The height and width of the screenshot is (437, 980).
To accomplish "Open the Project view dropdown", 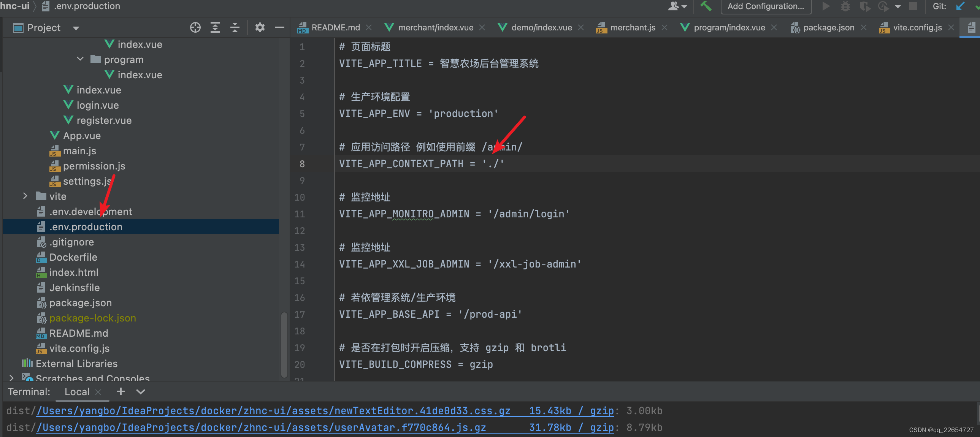I will [76, 28].
